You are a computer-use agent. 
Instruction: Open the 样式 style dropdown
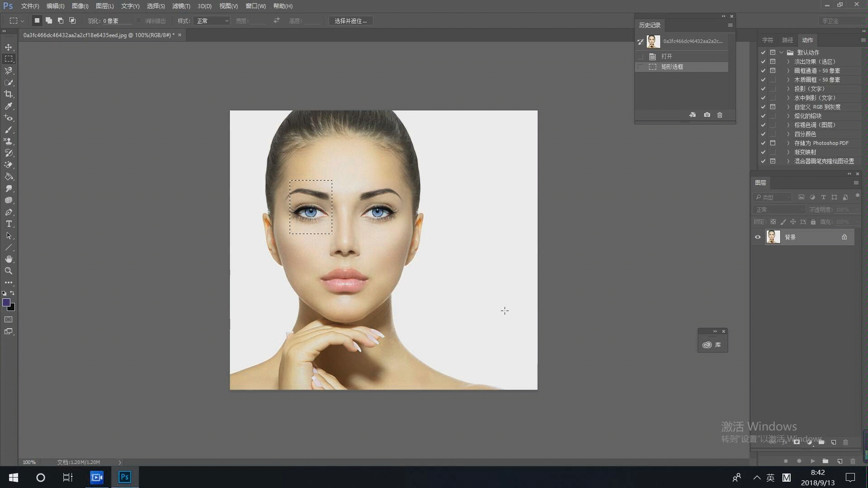(212, 21)
